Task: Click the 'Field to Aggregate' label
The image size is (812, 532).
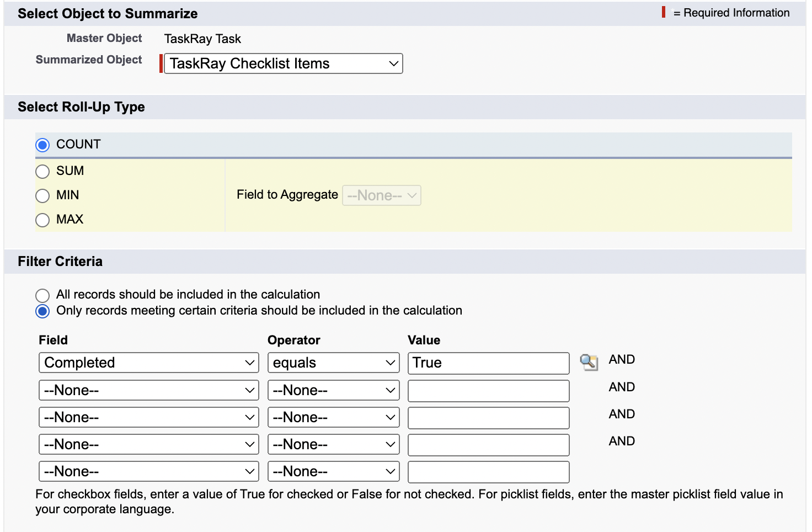Action: tap(287, 194)
